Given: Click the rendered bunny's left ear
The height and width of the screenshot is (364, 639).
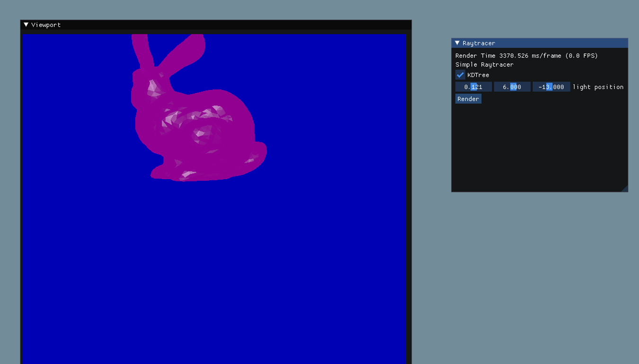Looking at the screenshot, I should pyautogui.click(x=142, y=51).
